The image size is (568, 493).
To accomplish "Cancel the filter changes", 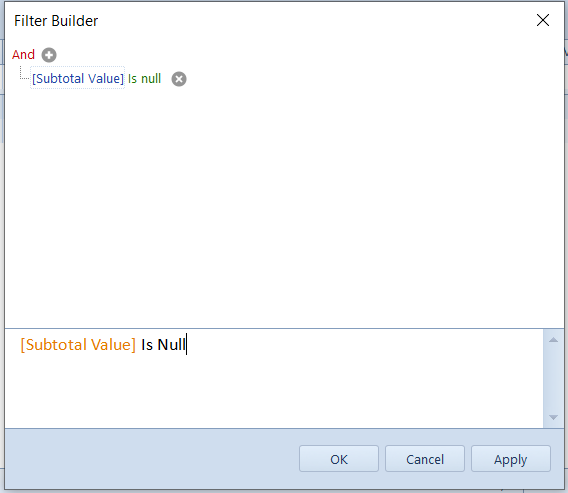I will tap(425, 459).
